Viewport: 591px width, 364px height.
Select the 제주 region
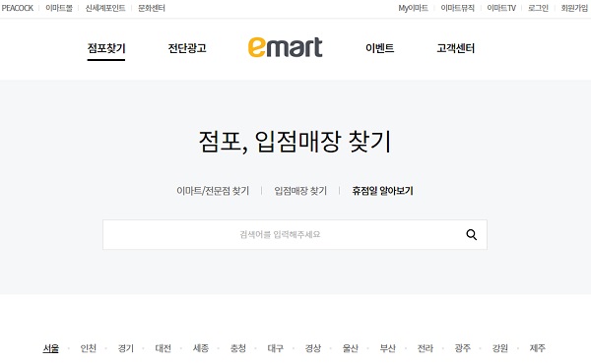(x=538, y=348)
